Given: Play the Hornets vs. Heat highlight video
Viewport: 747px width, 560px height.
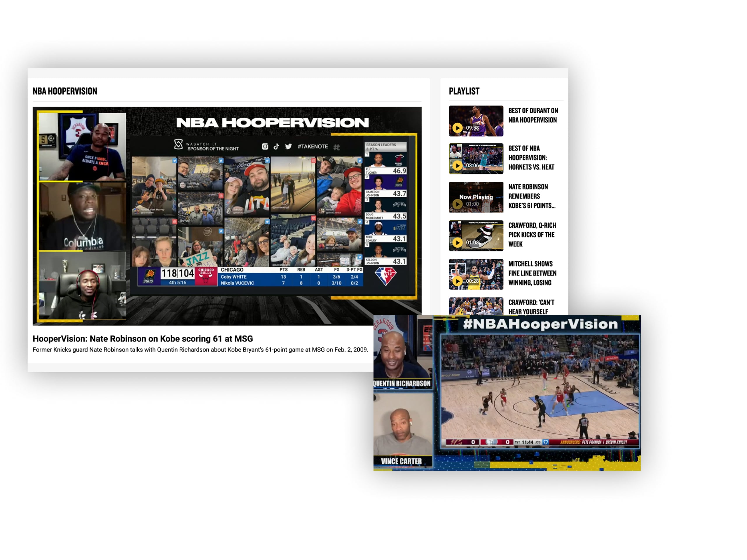Looking at the screenshot, I should [476, 160].
